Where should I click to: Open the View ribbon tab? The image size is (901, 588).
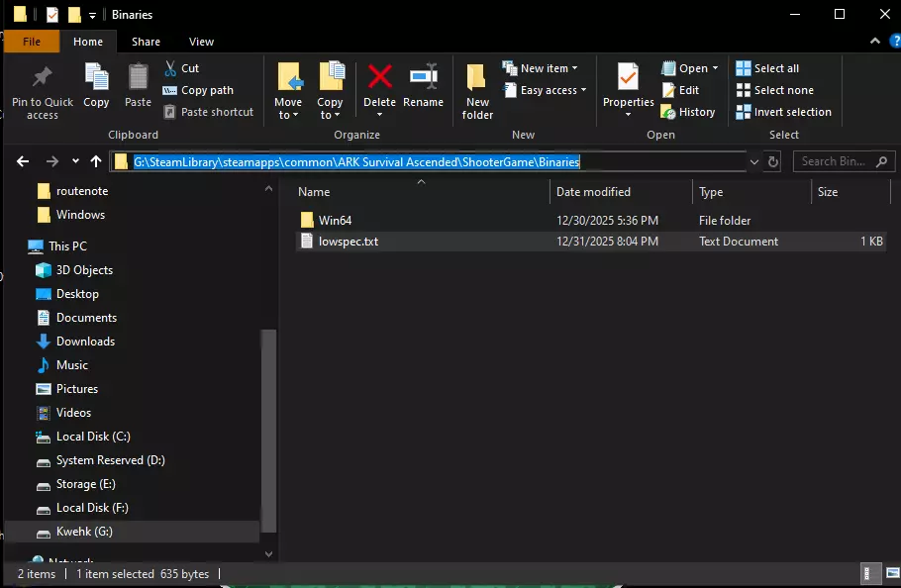pos(201,42)
